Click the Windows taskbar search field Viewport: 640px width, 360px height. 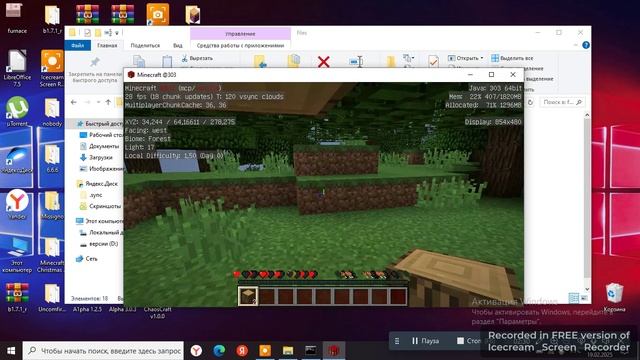tap(103, 351)
